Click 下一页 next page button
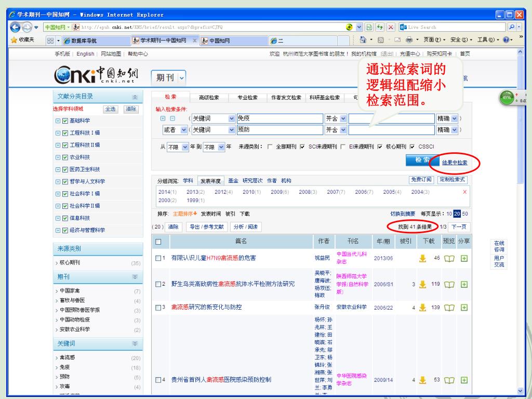The width and height of the screenshot is (532, 399). [459, 227]
